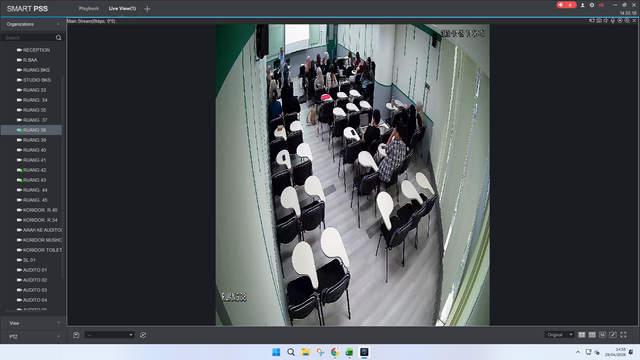The height and width of the screenshot is (360, 640).
Task: Select RUANG 40 camera
Action: [x=31, y=150]
